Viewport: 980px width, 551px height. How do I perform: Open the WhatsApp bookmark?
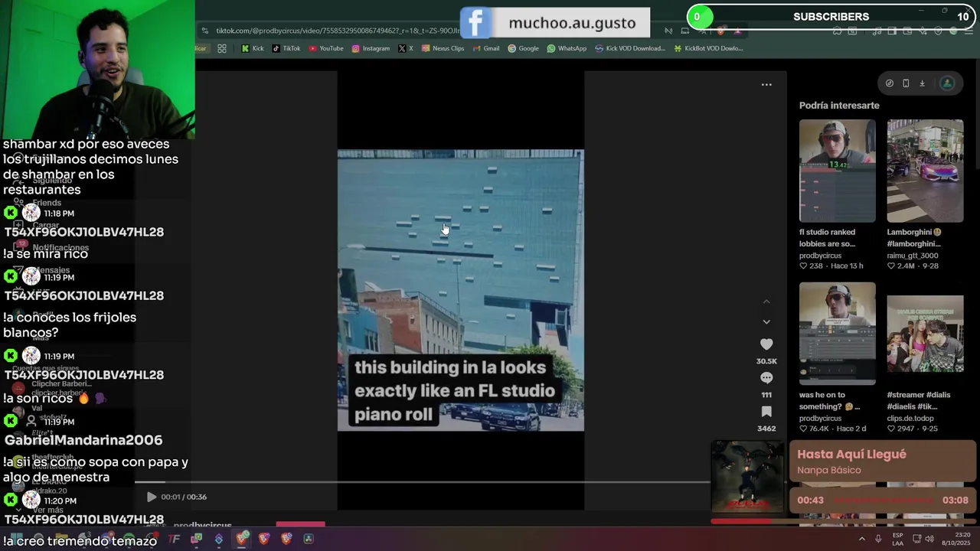(567, 48)
